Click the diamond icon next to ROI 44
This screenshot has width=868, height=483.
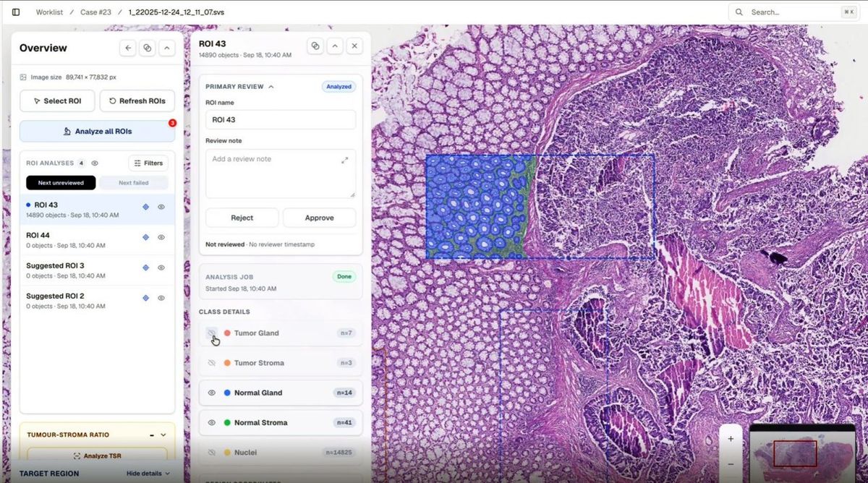point(145,237)
